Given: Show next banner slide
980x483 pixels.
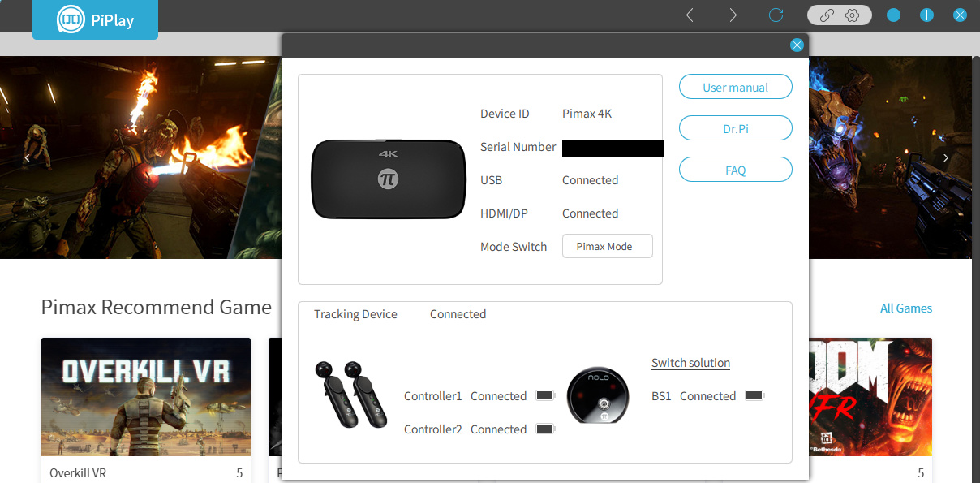Looking at the screenshot, I should point(945,157).
